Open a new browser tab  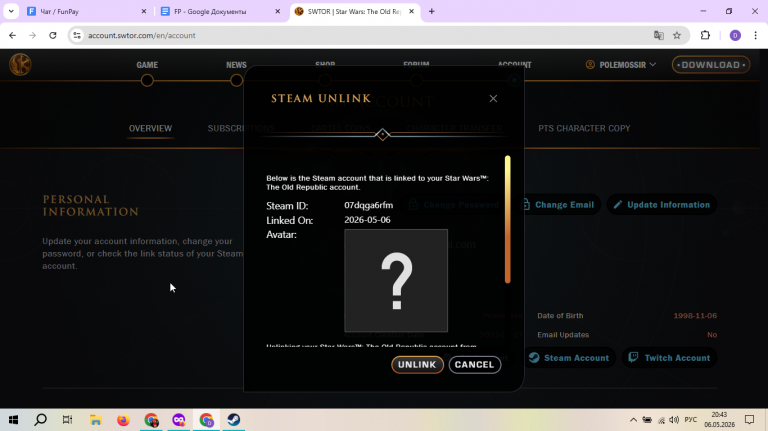[432, 11]
